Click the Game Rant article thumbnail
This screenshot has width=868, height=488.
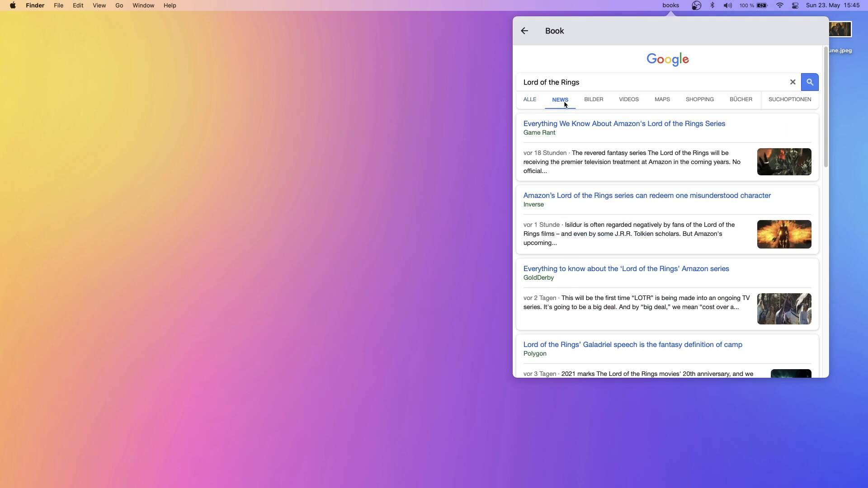[784, 162]
